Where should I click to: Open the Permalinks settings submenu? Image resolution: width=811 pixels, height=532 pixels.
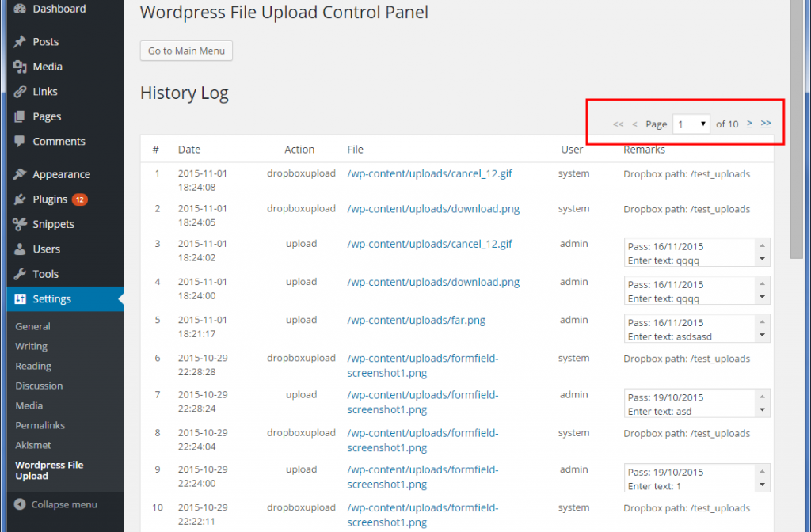click(x=40, y=425)
